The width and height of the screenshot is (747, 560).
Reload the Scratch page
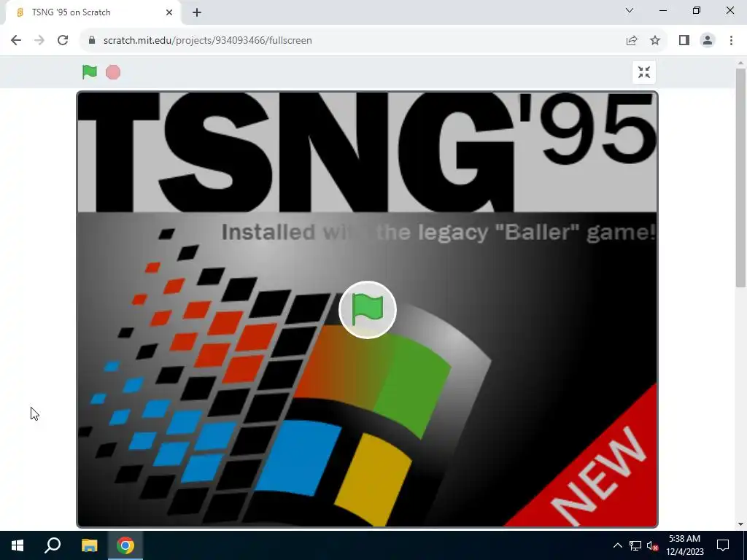coord(63,41)
